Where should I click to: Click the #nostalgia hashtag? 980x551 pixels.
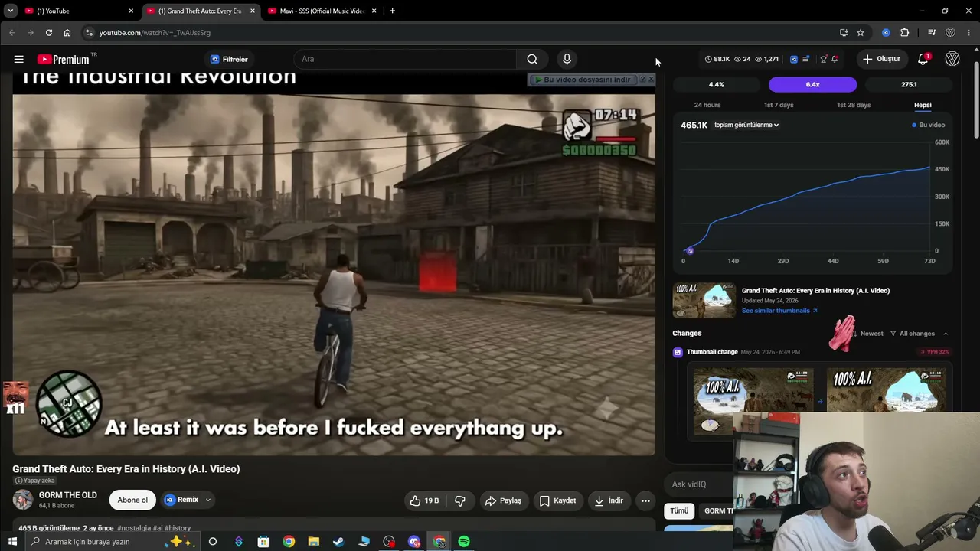(x=134, y=528)
